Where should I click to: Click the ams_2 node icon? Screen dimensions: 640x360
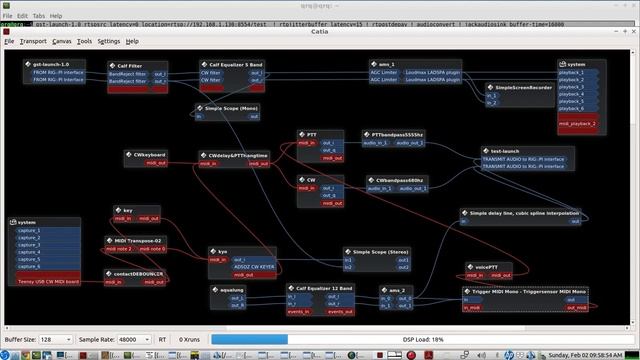coord(384,290)
